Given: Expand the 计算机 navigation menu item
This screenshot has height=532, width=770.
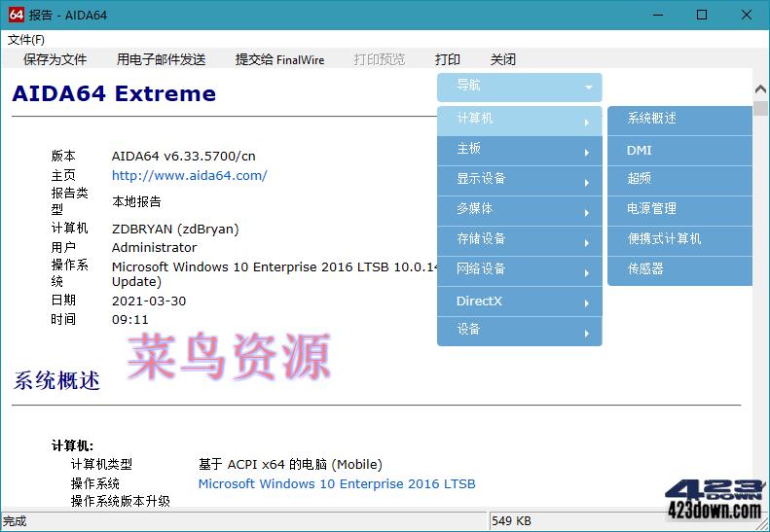Looking at the screenshot, I should [x=520, y=121].
